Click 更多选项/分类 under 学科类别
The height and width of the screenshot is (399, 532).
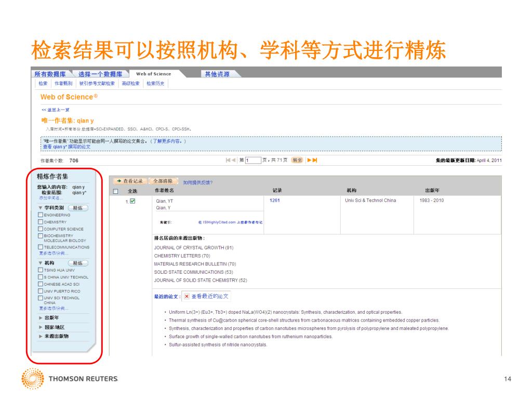click(54, 253)
